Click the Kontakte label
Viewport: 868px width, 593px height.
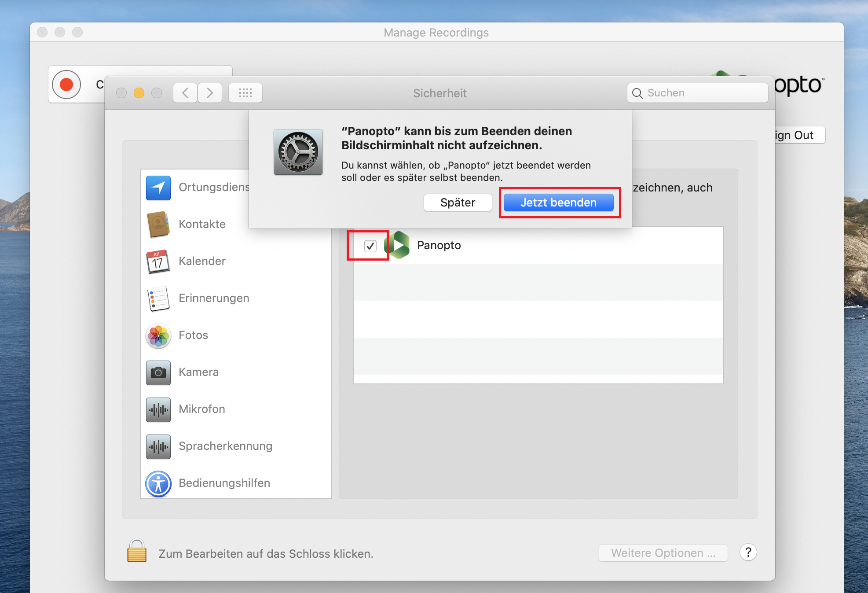(x=202, y=224)
